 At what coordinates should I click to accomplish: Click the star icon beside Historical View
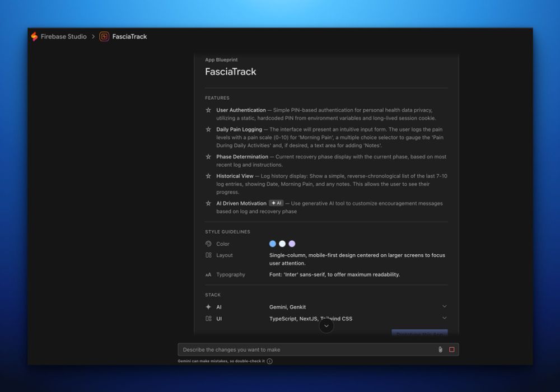coord(208,176)
